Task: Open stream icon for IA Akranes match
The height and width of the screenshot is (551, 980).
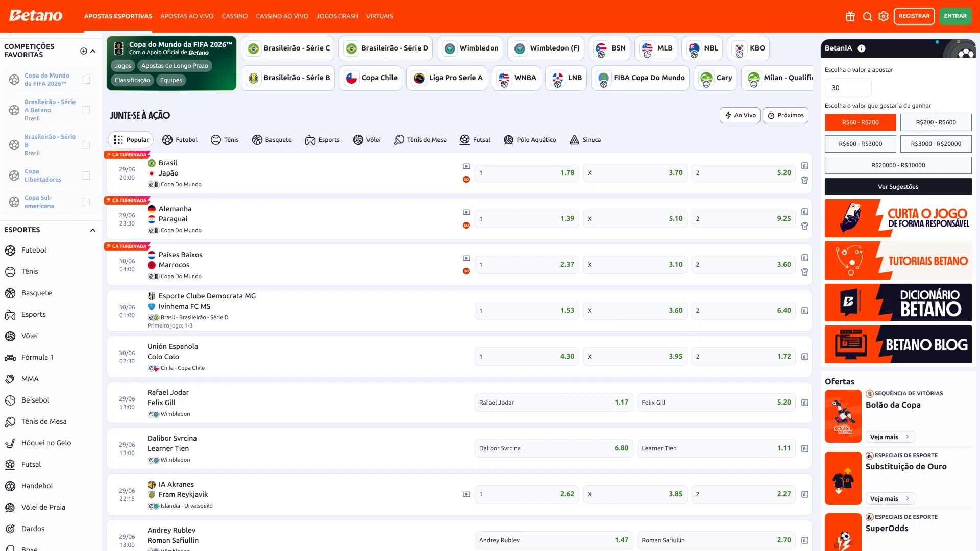Action: [466, 494]
